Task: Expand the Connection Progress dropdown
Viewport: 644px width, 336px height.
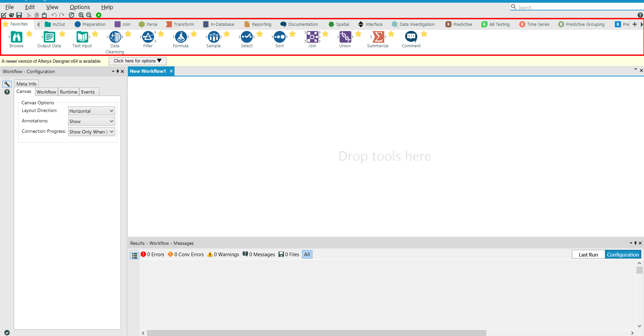Action: [91, 131]
